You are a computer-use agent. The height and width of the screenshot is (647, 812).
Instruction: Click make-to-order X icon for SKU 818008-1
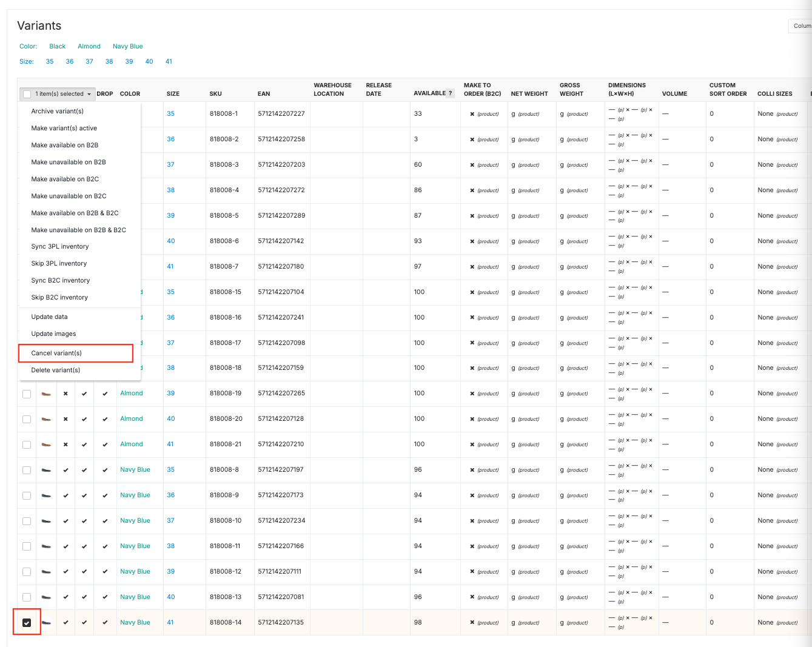pyautogui.click(x=472, y=114)
